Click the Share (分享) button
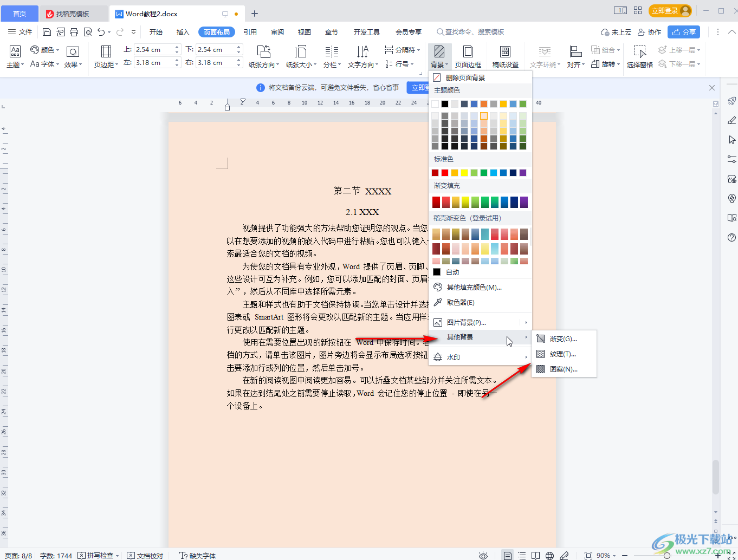 [x=684, y=32]
